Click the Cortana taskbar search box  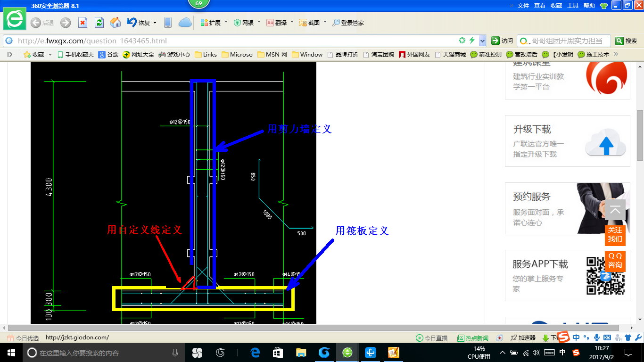coord(103,352)
